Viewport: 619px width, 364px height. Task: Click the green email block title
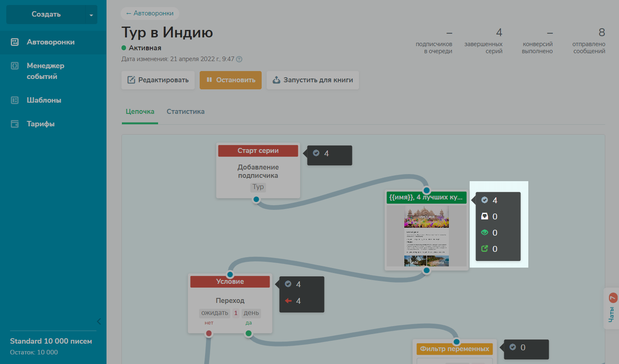click(x=426, y=197)
